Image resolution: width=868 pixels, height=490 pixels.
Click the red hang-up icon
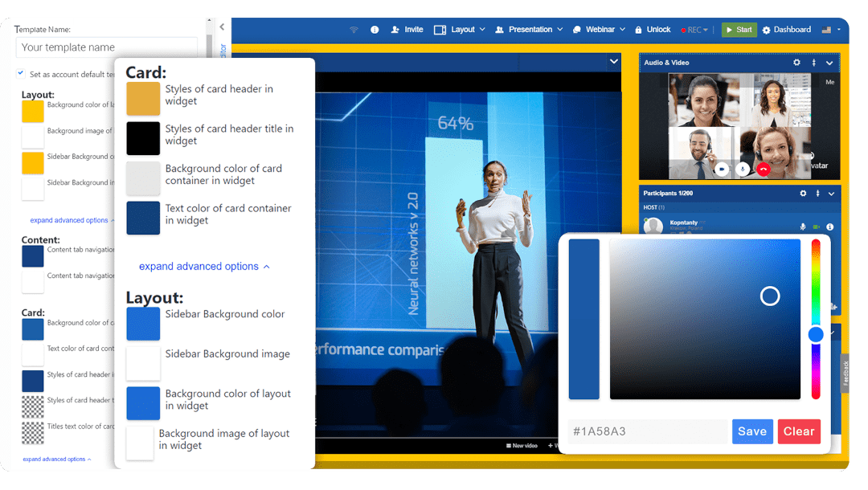click(764, 169)
